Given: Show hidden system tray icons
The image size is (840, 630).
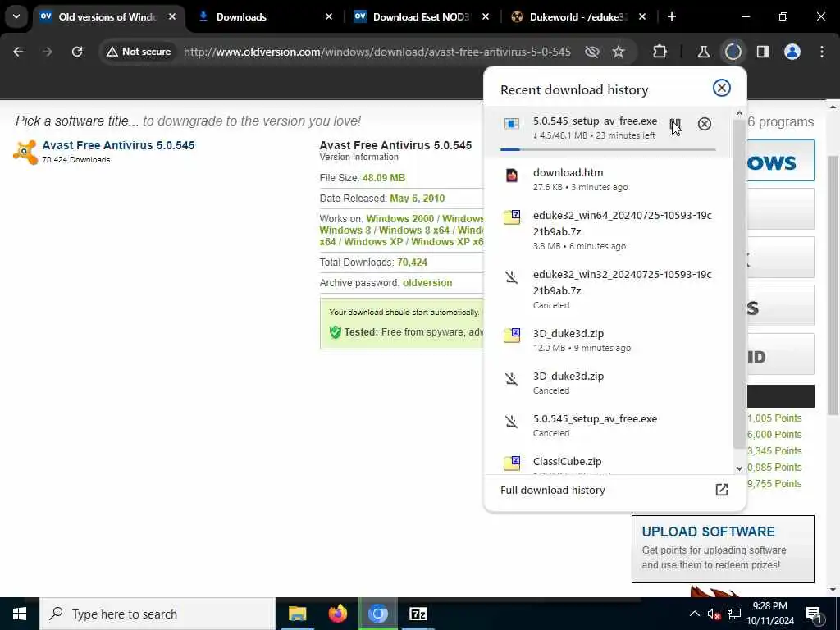Looking at the screenshot, I should 694,614.
